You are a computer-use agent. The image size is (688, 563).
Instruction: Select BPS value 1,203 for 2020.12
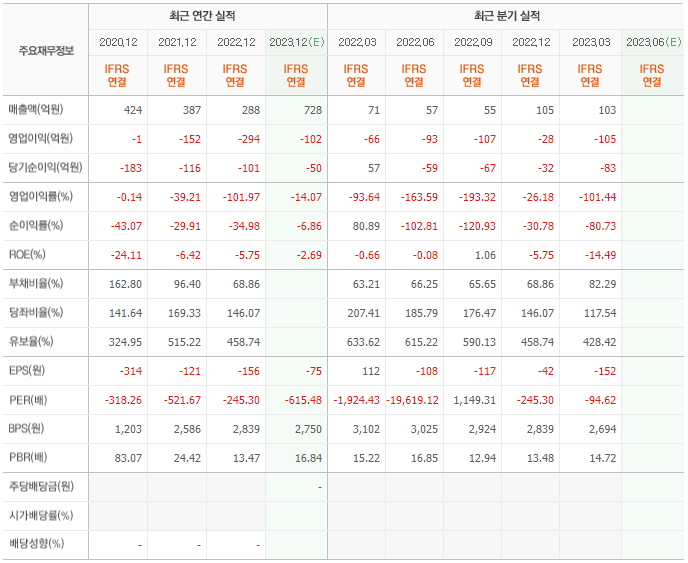pos(129,429)
